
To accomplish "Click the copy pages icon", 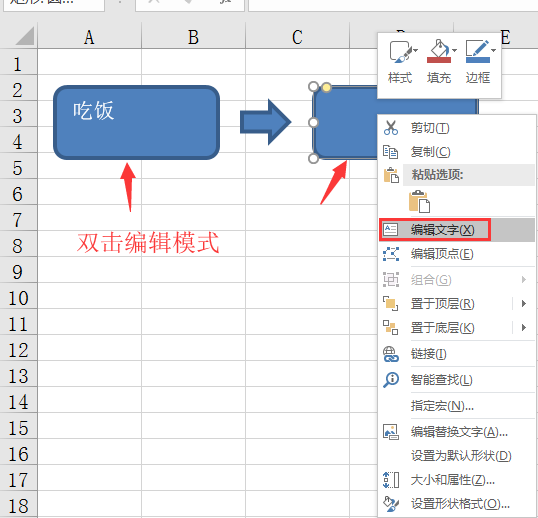I will coord(390,152).
